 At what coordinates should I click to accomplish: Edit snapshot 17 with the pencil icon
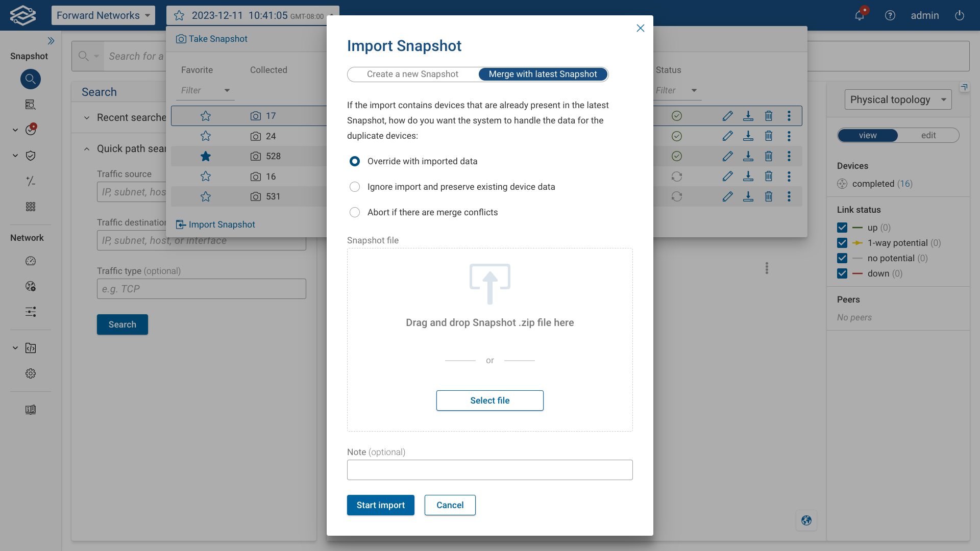tap(728, 116)
